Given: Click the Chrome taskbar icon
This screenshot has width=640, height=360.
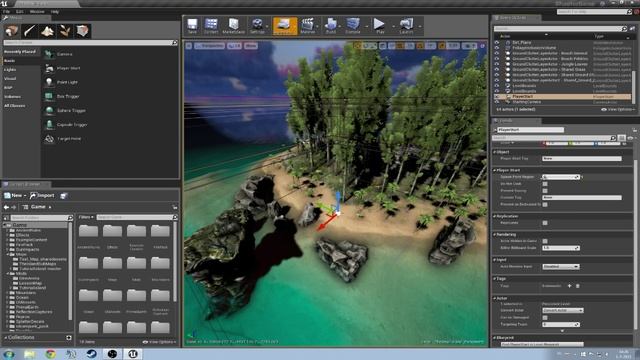Looking at the screenshot, I should point(50,354).
